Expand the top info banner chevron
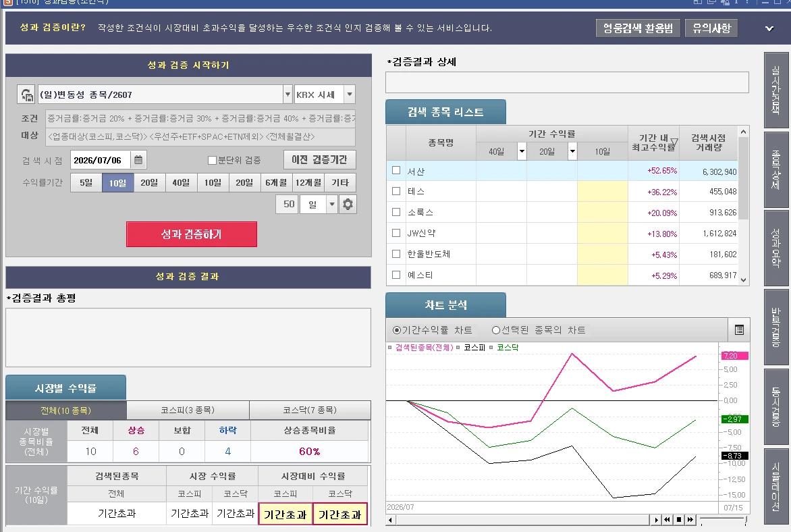Viewport: 791px width, 532px height. click(x=769, y=28)
